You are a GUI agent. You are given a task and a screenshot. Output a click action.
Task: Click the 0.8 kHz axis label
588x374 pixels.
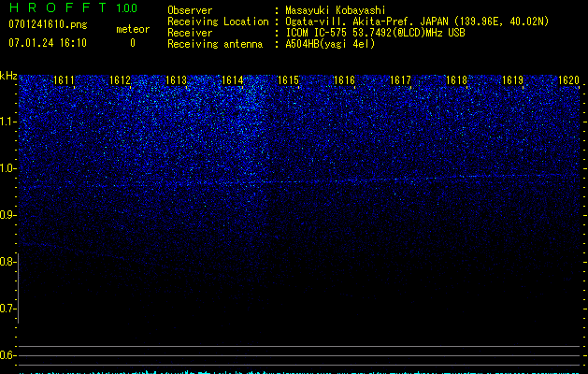7,262
